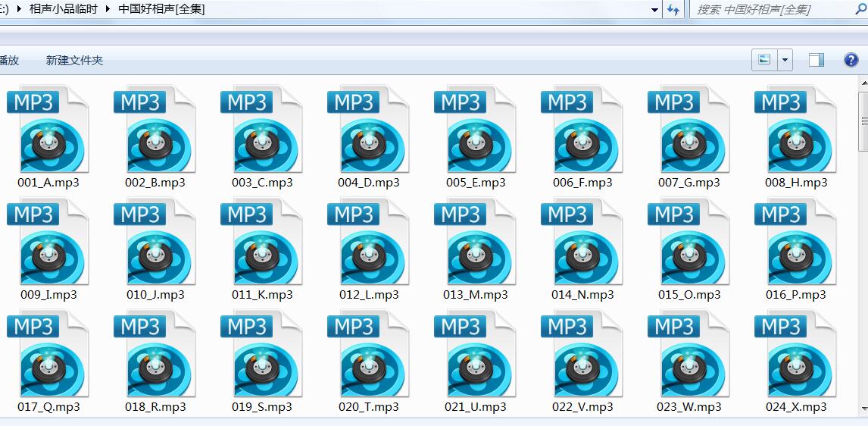Viewport: 868px width, 426px height.
Task: Select the 013_M.mp3 file icon
Action: pyautogui.click(x=476, y=242)
